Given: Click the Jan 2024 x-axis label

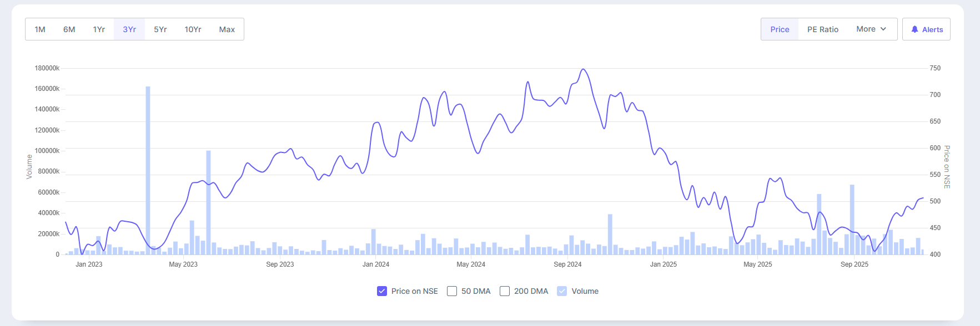Looking at the screenshot, I should [x=376, y=264].
